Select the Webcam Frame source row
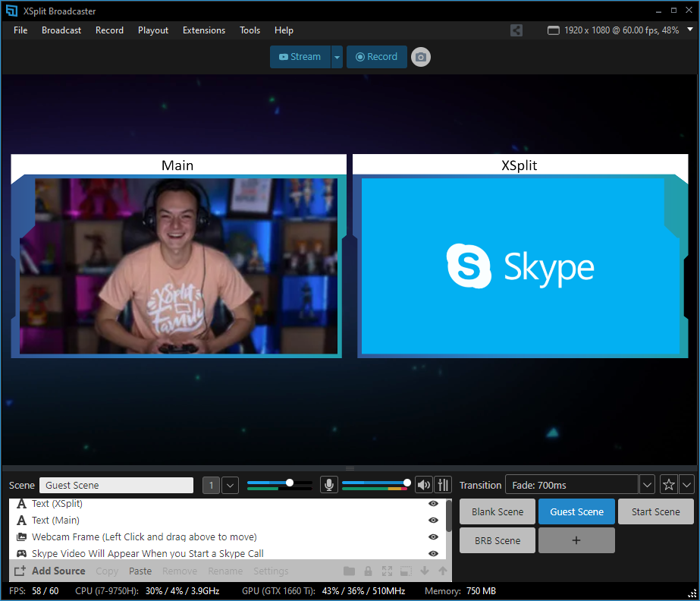The height and width of the screenshot is (601, 700). (228, 536)
